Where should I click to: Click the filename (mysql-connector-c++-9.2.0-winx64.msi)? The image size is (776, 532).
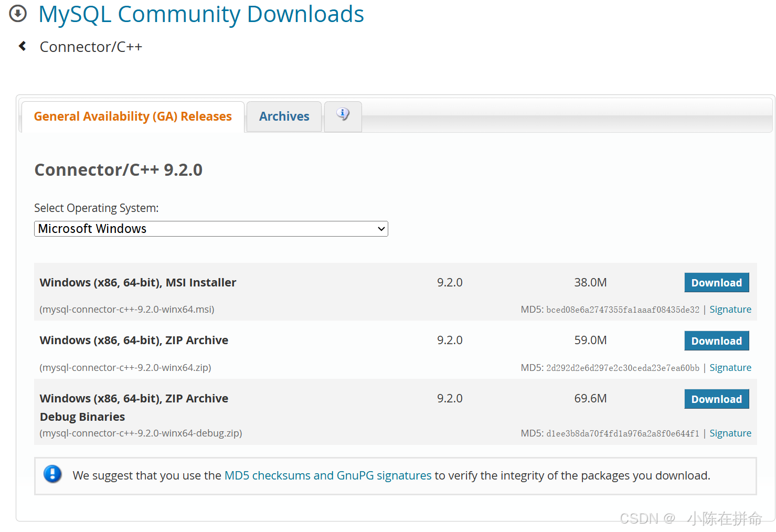(127, 310)
